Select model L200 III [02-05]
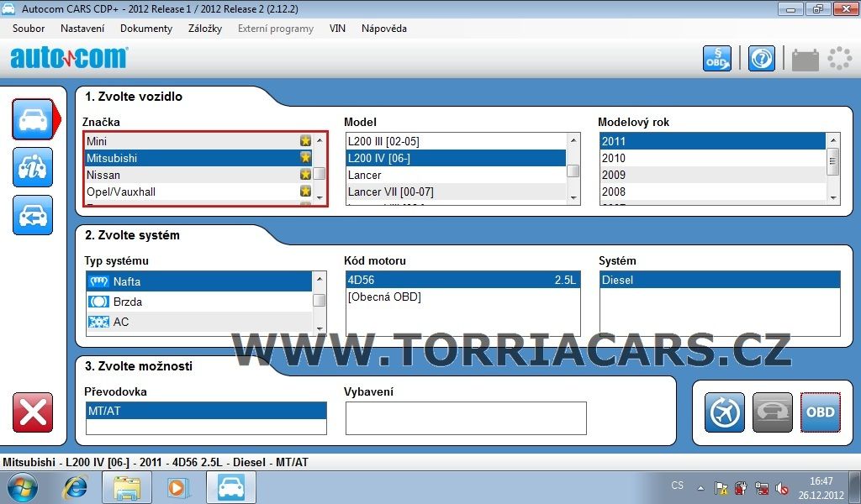Image resolution: width=861 pixels, height=504 pixels. pos(456,141)
